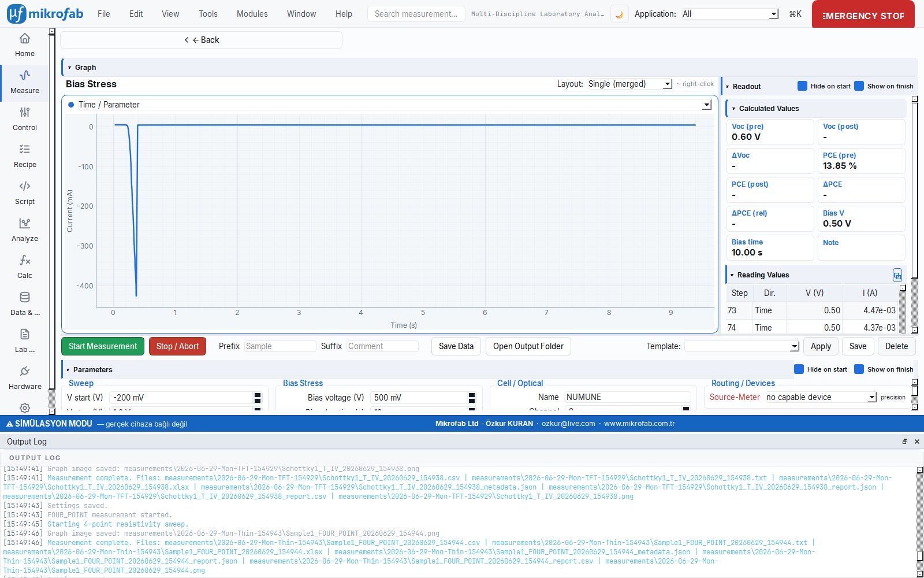
Task: Click the EMERGENCY STOP button
Action: pyautogui.click(x=863, y=14)
